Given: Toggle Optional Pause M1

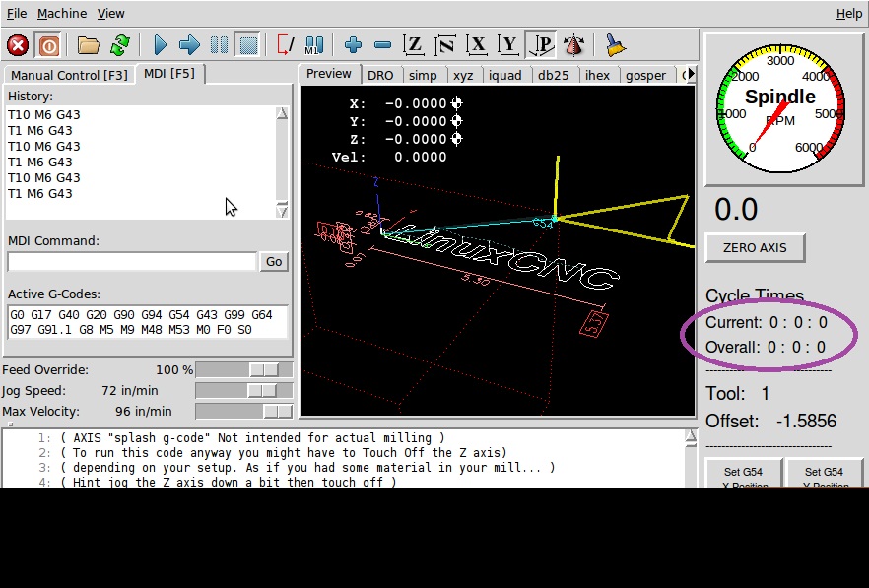Looking at the screenshot, I should [314, 45].
